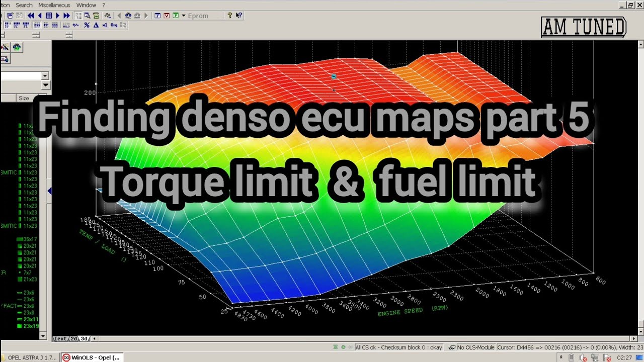Toggle LoHi byte order
Screen dimensions: 644x362
66,25
